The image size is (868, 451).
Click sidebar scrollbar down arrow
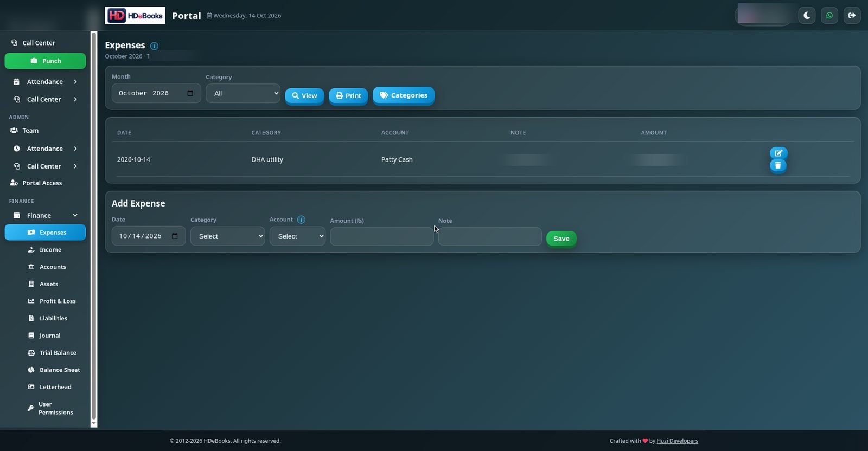pyautogui.click(x=94, y=423)
